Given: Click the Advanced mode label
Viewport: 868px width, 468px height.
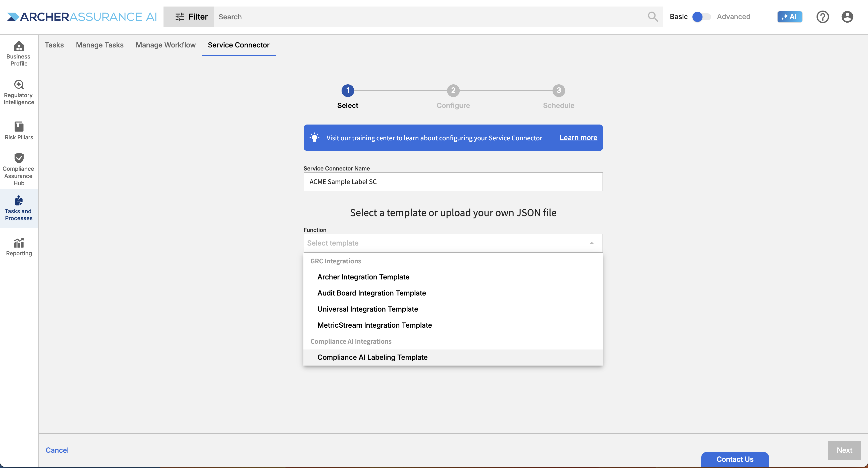Looking at the screenshot, I should pyautogui.click(x=734, y=17).
